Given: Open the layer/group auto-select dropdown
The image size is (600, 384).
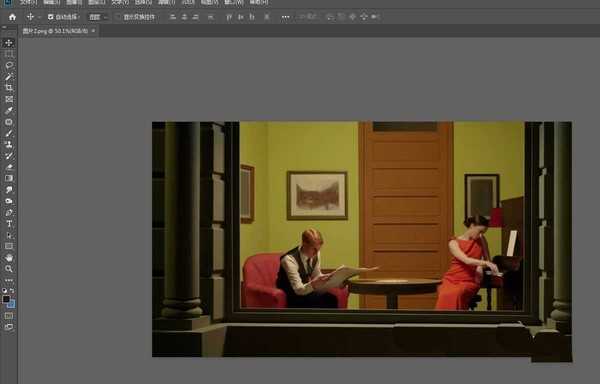Looking at the screenshot, I should click(x=98, y=17).
